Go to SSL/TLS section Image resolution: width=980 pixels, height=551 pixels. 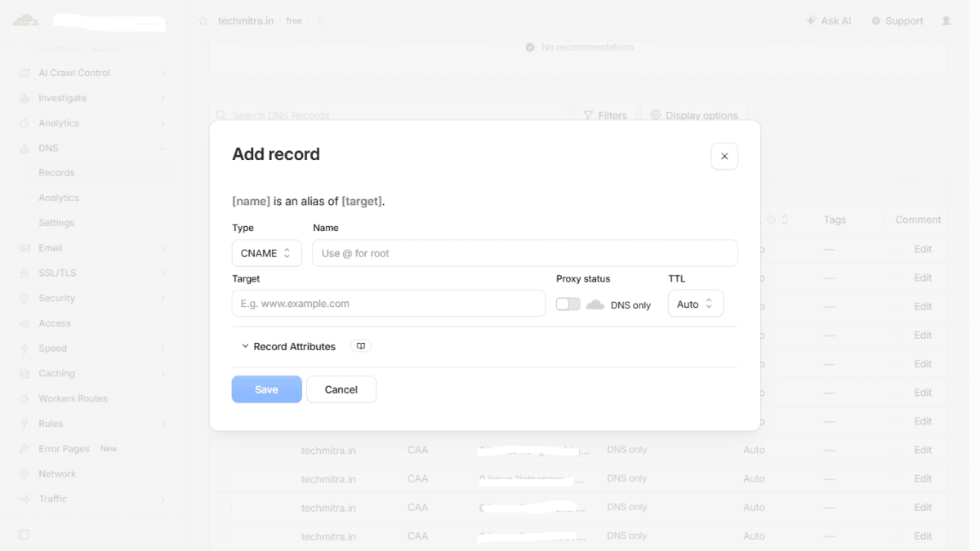coord(57,273)
